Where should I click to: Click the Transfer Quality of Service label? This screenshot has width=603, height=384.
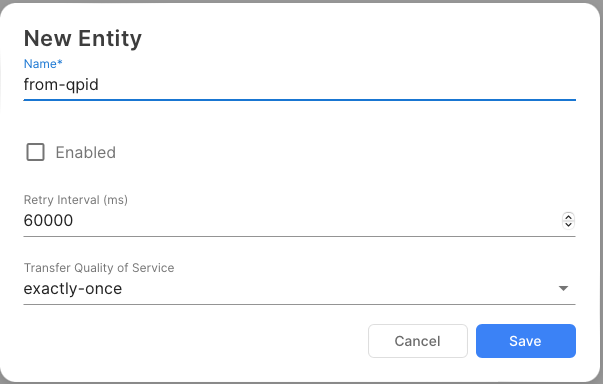tap(99, 268)
